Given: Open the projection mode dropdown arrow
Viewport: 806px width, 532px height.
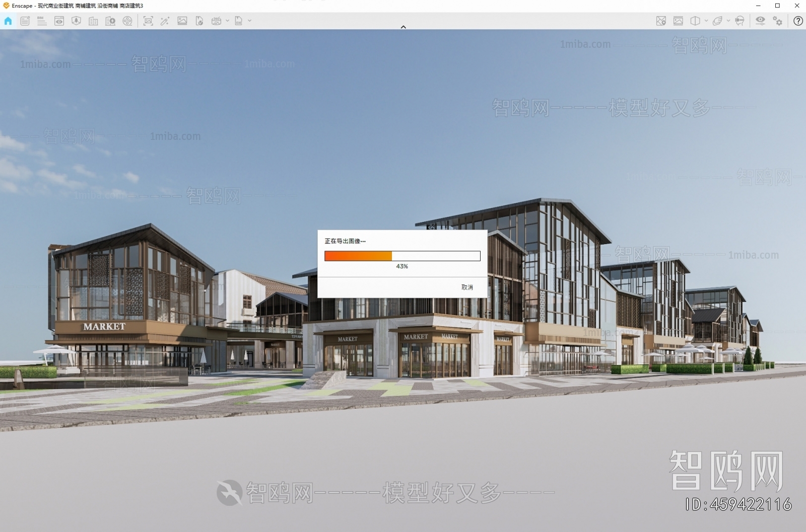Looking at the screenshot, I should tap(706, 21).
